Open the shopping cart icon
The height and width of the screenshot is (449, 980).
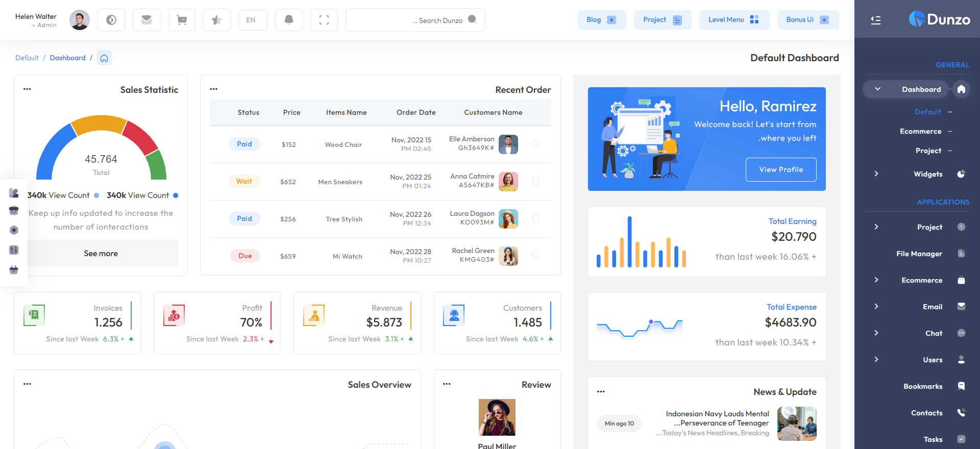[182, 20]
